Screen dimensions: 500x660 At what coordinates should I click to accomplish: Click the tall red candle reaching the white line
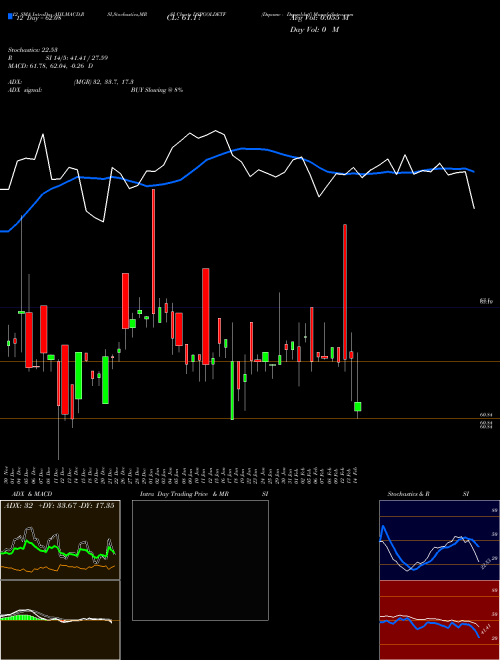(x=153, y=252)
